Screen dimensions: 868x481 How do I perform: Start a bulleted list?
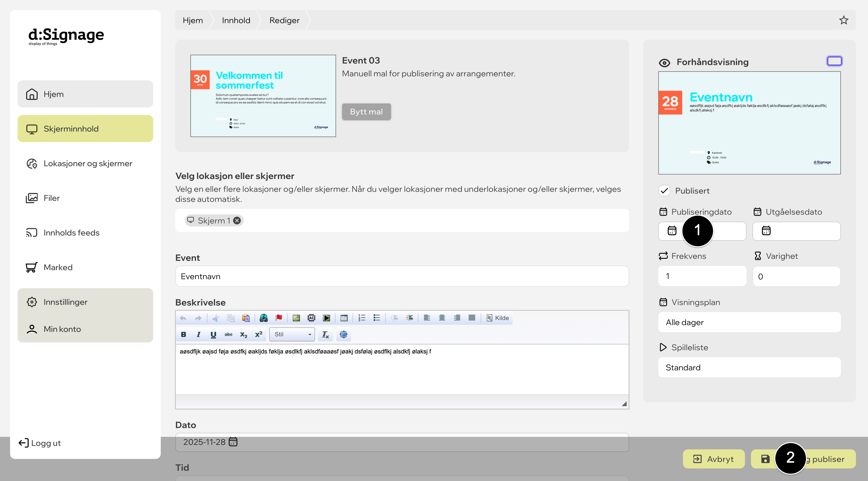click(x=377, y=318)
